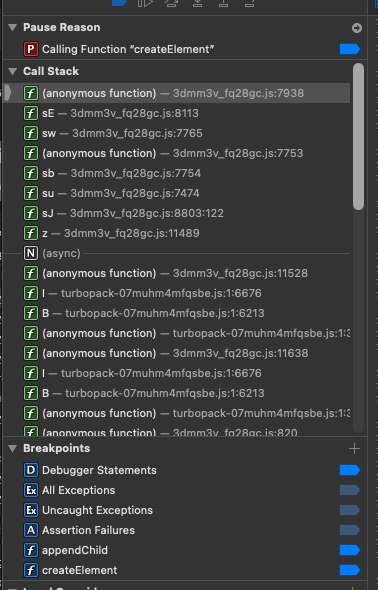Click the Ex icon for Uncaught Exceptions
The width and height of the screenshot is (378, 590).
pos(31,510)
